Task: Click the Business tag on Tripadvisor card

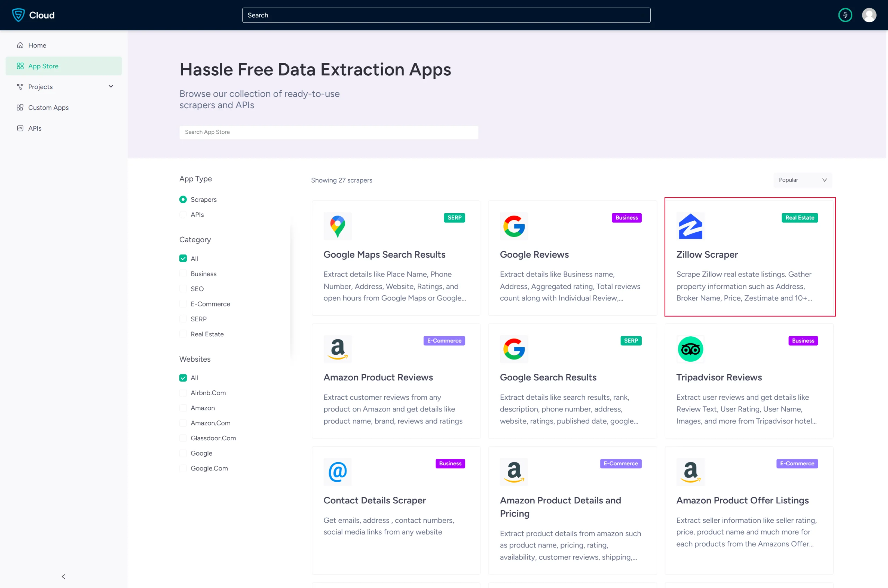Action: tap(803, 340)
